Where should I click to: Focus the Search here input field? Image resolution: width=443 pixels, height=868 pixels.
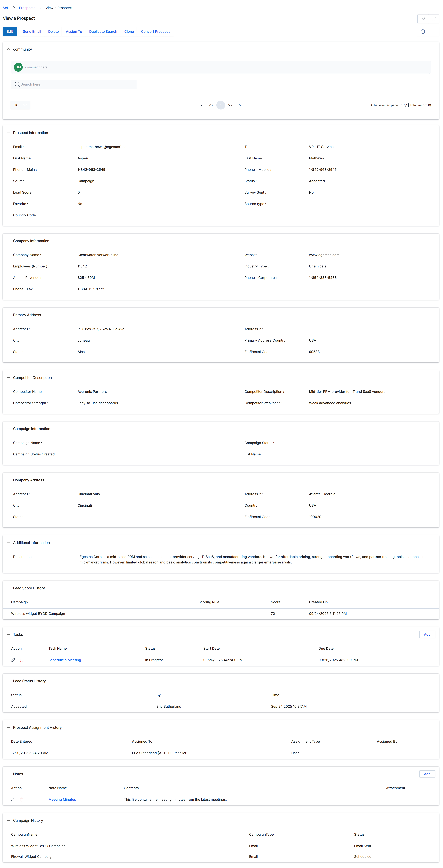pos(74,84)
